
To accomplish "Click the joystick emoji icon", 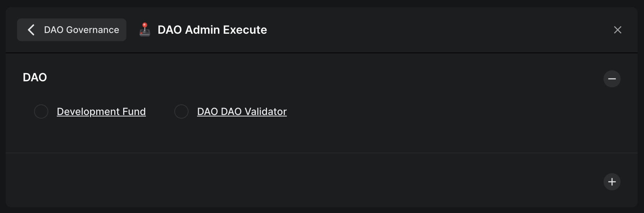I will click(x=145, y=30).
